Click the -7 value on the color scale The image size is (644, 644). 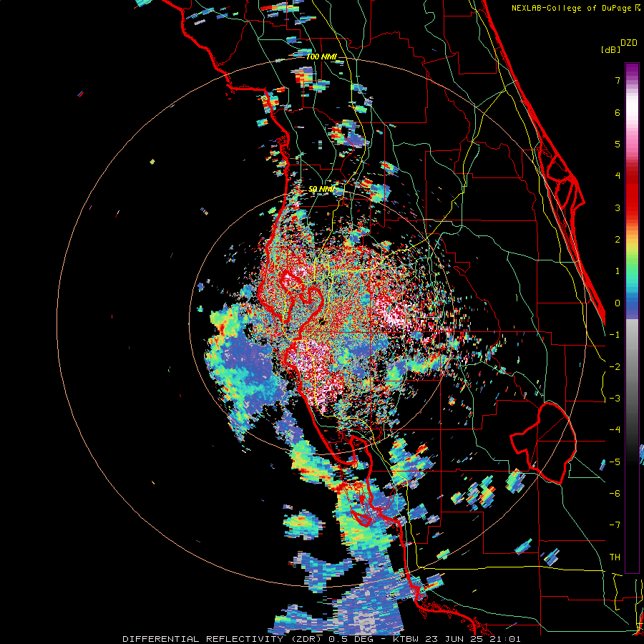click(x=615, y=525)
